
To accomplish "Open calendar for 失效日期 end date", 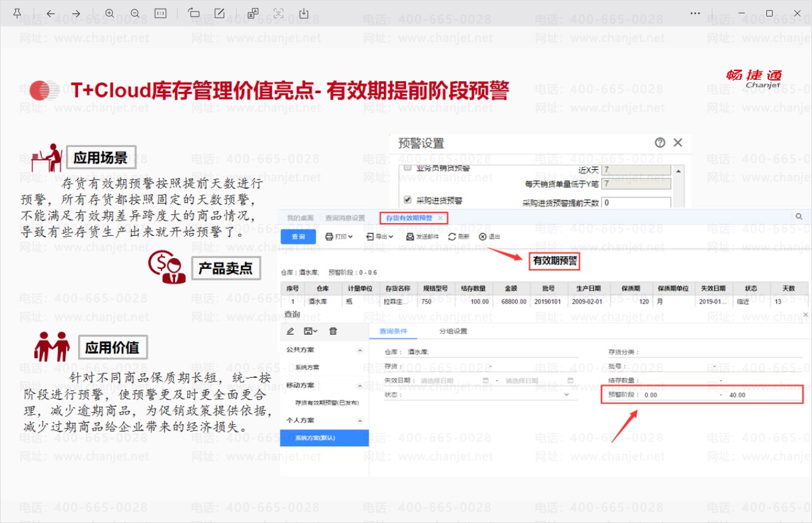I will (570, 380).
